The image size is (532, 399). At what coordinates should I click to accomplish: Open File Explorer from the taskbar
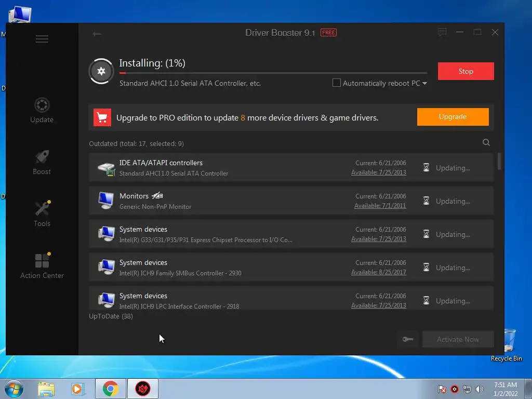pyautogui.click(x=46, y=389)
